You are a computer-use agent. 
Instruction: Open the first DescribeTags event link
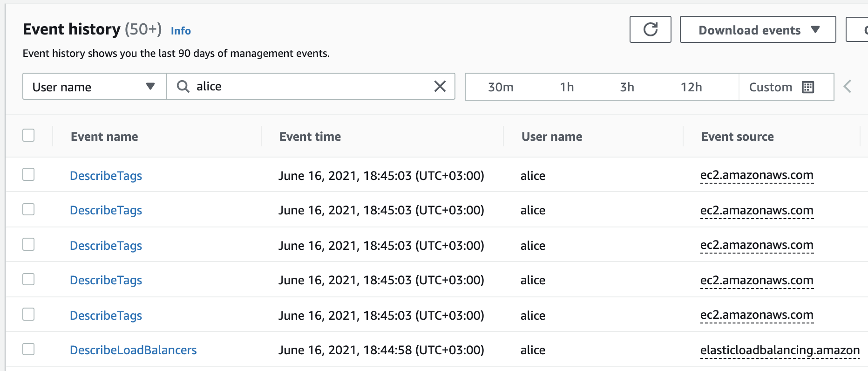point(106,176)
